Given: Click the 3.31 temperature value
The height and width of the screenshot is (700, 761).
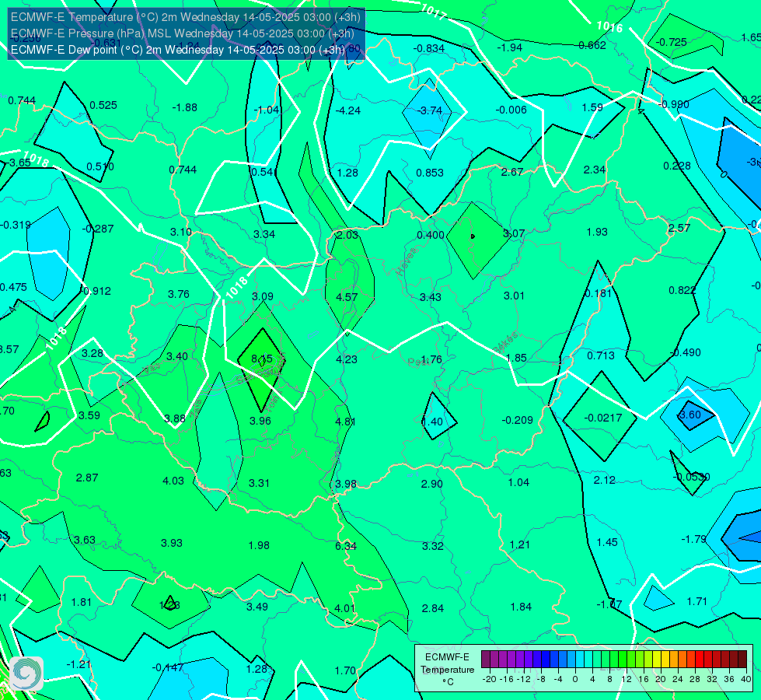Looking at the screenshot, I should coord(259,483).
